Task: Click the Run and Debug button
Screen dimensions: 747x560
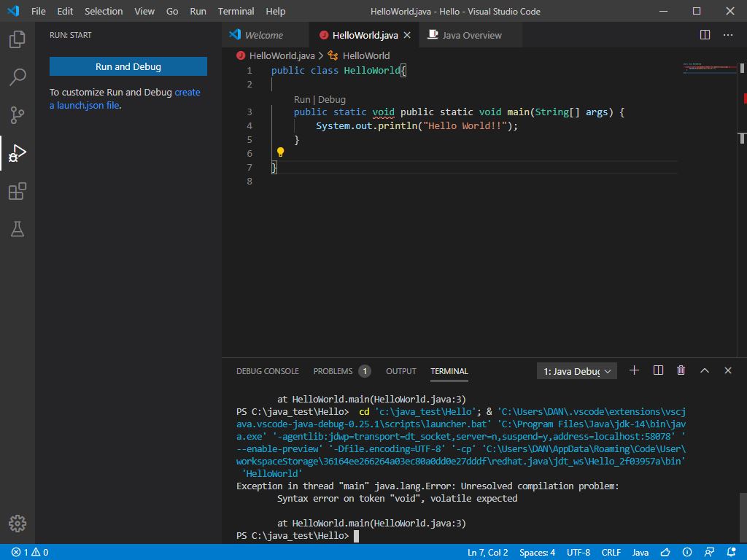Action: pyautogui.click(x=128, y=66)
